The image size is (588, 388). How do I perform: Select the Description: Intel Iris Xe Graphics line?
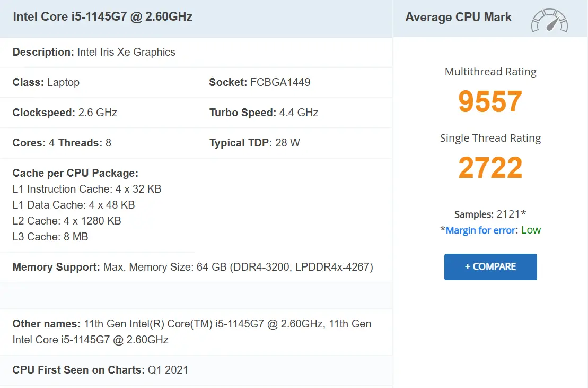(94, 52)
